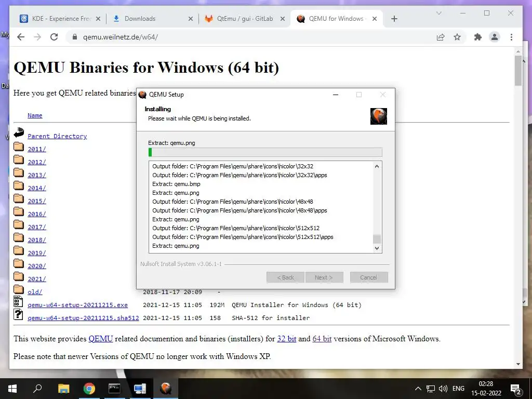Image resolution: width=532 pixels, height=399 pixels.
Task: Open the volume speaker icon
Action: point(443,389)
